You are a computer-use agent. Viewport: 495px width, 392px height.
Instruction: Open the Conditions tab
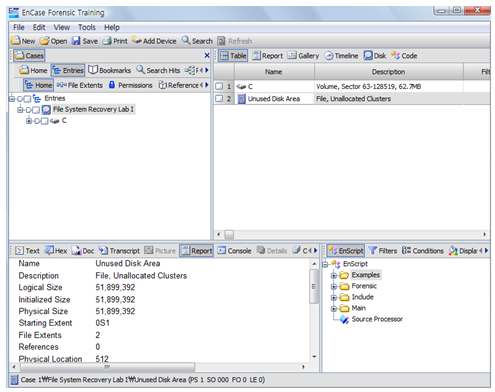pyautogui.click(x=423, y=251)
